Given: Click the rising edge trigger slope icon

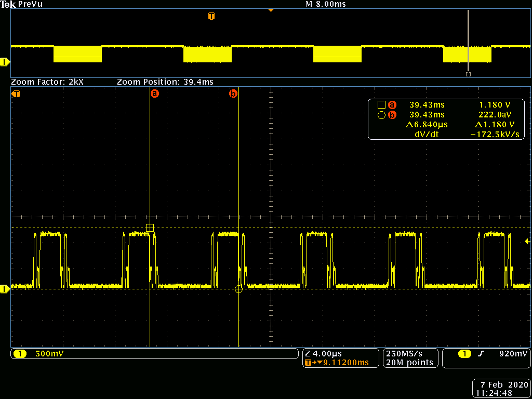Looking at the screenshot, I should (480, 354).
